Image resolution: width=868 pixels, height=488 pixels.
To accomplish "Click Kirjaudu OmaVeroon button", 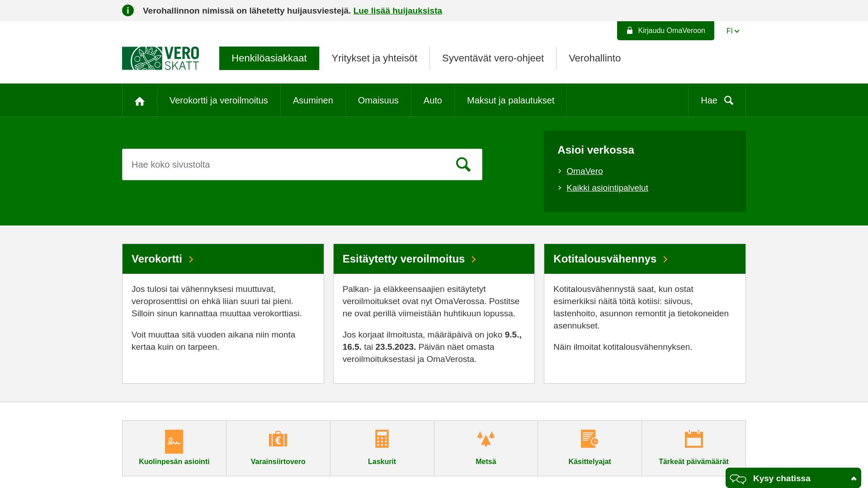I will 665,31.
